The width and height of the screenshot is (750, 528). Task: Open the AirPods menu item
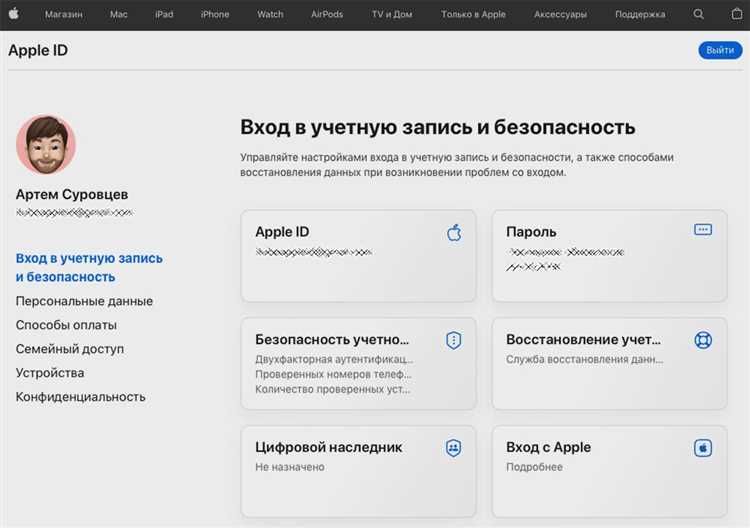point(327,14)
